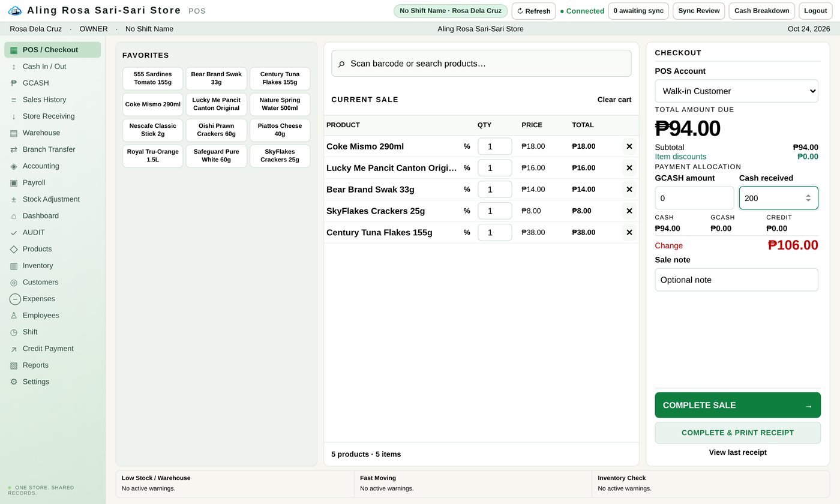Open the Accounting section
This screenshot has height=504, width=840.
(x=52, y=166)
